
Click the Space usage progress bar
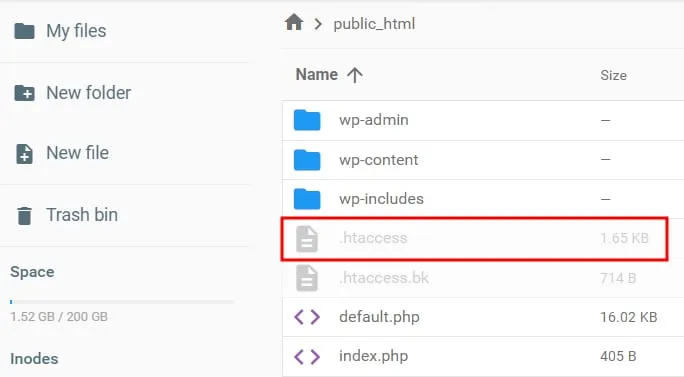122,302
